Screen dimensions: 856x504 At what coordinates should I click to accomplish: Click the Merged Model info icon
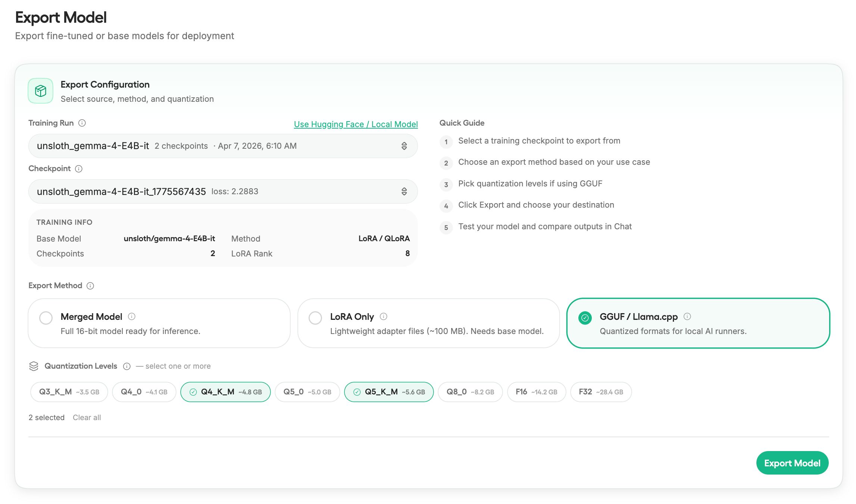(132, 316)
